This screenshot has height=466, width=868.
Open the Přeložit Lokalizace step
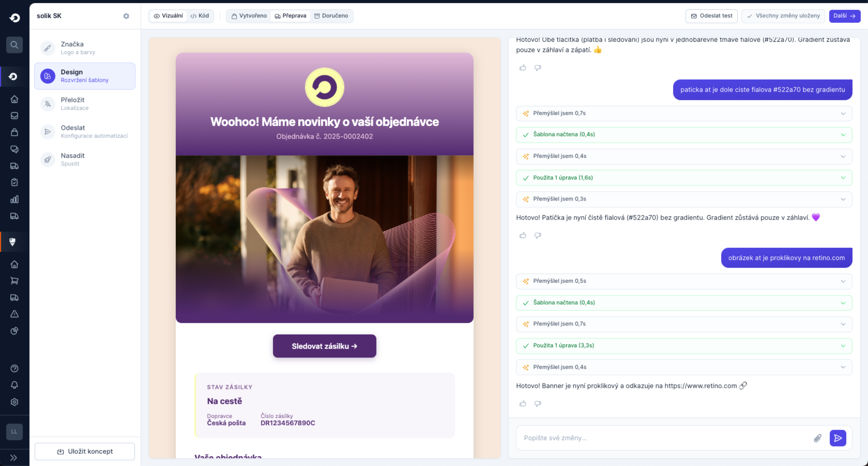(85, 104)
